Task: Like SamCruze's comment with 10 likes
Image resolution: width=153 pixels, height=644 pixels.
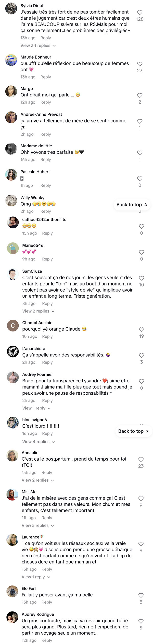Action: 142,278
